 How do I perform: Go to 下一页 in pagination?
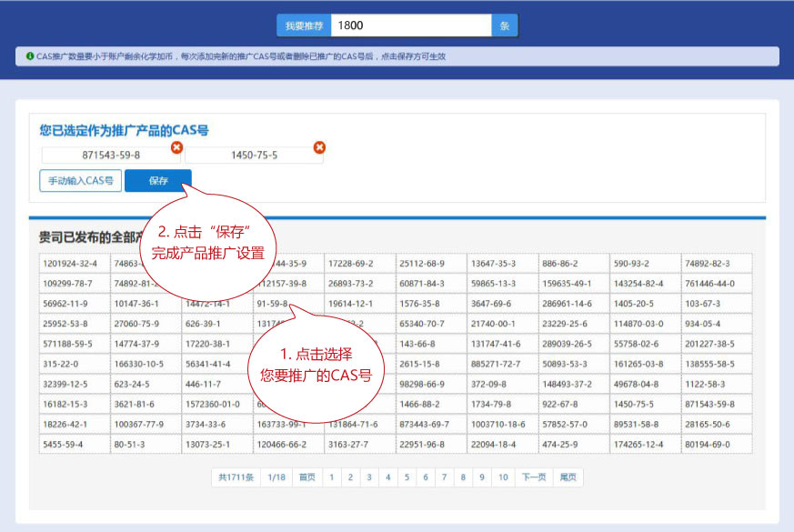tap(534, 477)
